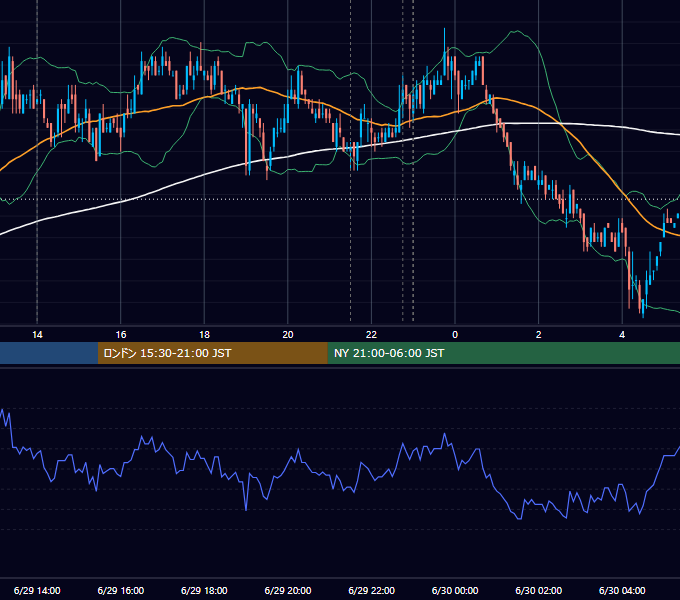680x600 pixels.
Task: Click the 6/29 18:00 time label
Action: [x=204, y=590]
